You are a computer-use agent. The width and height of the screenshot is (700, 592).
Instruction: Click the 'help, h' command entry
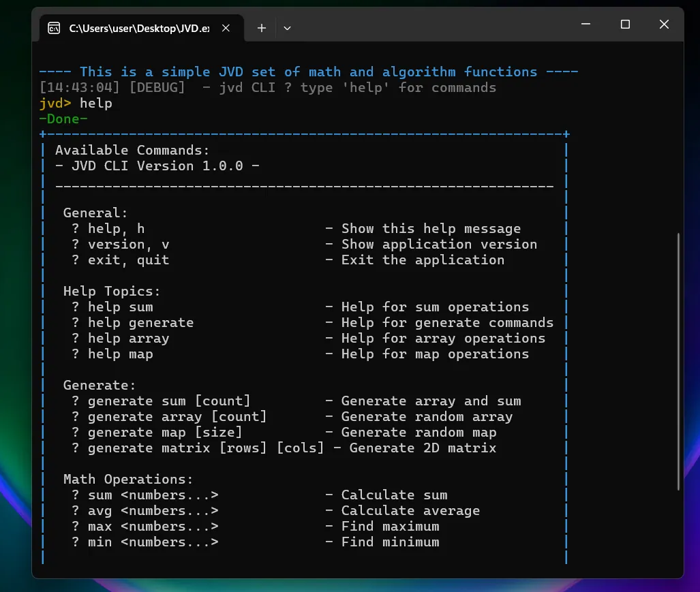[116, 229]
